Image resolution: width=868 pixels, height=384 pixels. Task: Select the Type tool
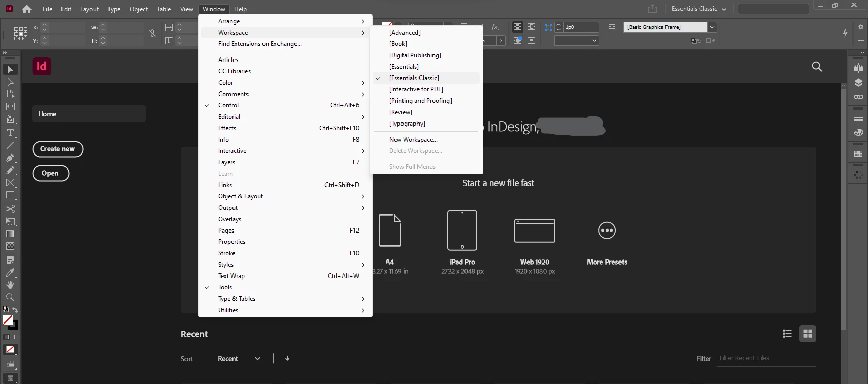click(10, 133)
